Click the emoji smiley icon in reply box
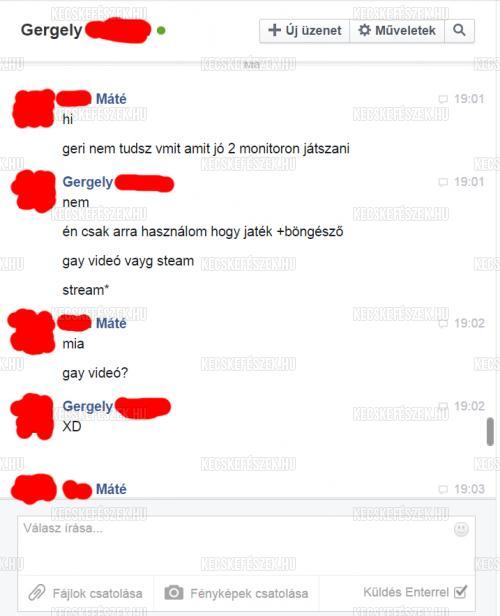 461,529
